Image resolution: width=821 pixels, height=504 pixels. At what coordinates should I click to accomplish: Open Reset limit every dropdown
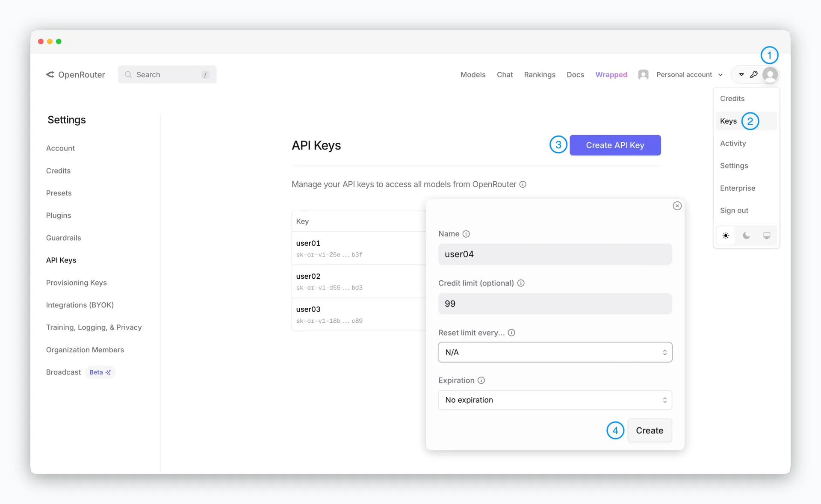click(x=555, y=352)
